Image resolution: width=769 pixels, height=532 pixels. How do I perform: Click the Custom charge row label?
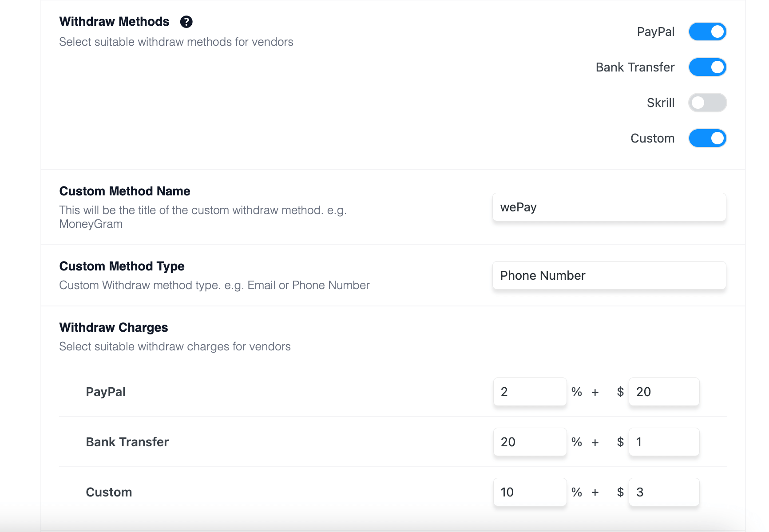109,492
